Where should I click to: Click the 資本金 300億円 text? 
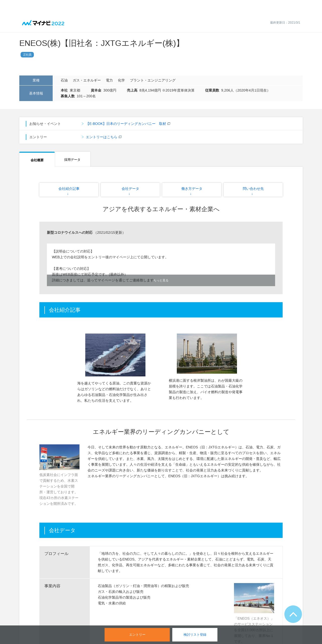tap(103, 90)
